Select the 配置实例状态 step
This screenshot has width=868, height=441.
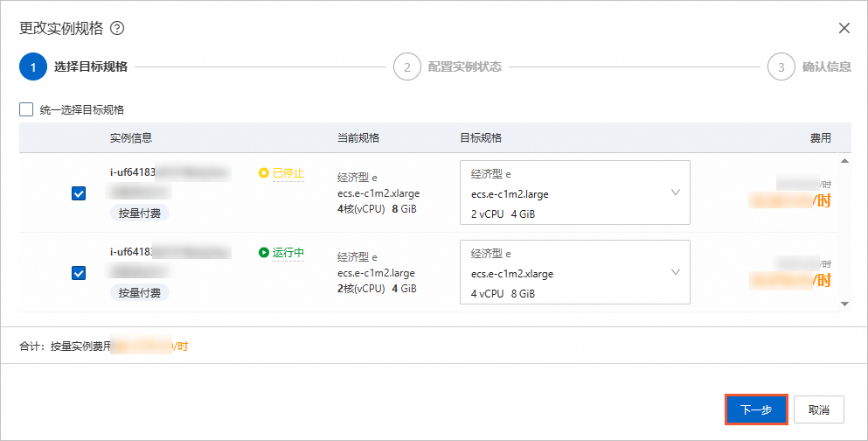(x=464, y=66)
